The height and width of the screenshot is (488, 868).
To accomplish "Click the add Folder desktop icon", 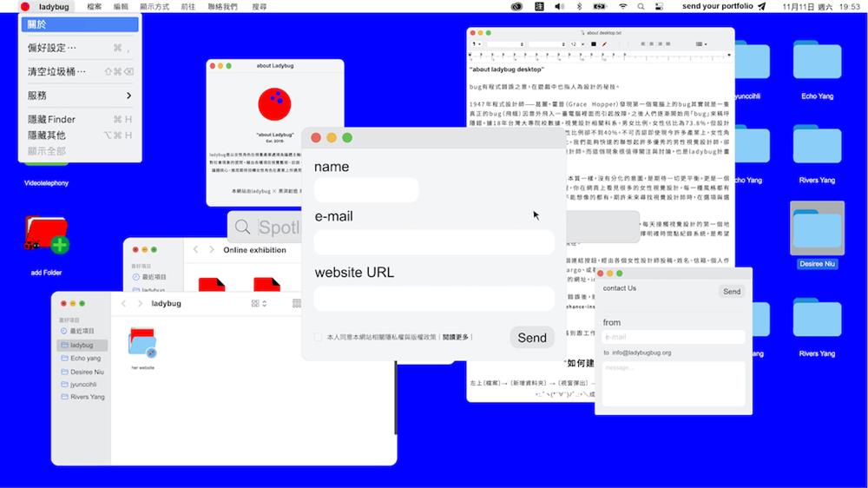I will [x=46, y=234].
